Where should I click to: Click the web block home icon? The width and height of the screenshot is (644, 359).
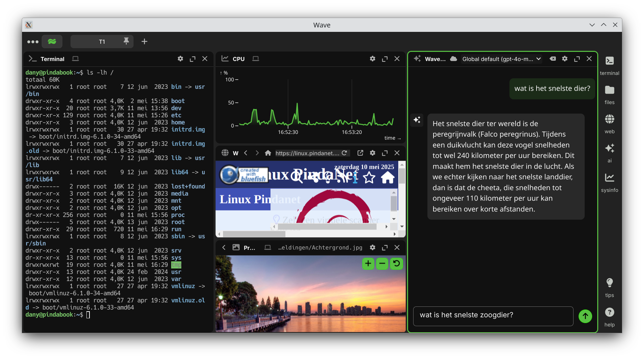(x=268, y=153)
